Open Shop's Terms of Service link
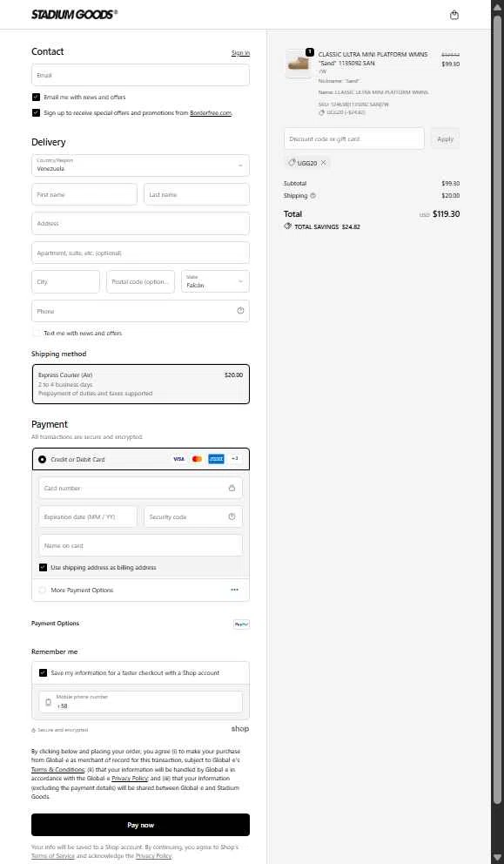The image size is (504, 864). (x=53, y=856)
